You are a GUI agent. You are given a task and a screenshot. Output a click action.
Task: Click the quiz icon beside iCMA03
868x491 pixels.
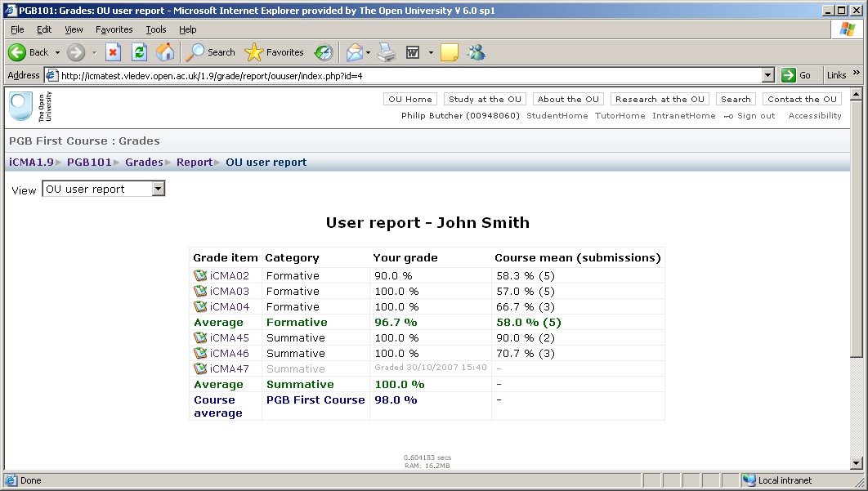[200, 291]
